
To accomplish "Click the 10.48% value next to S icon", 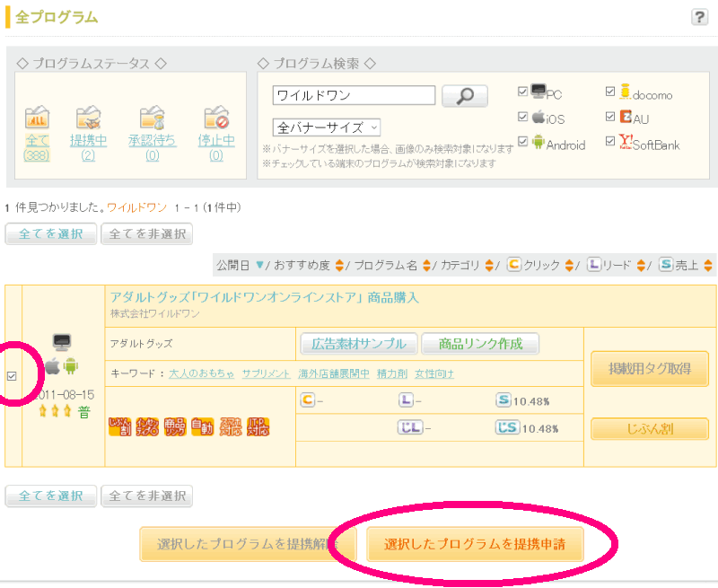I will (x=531, y=401).
